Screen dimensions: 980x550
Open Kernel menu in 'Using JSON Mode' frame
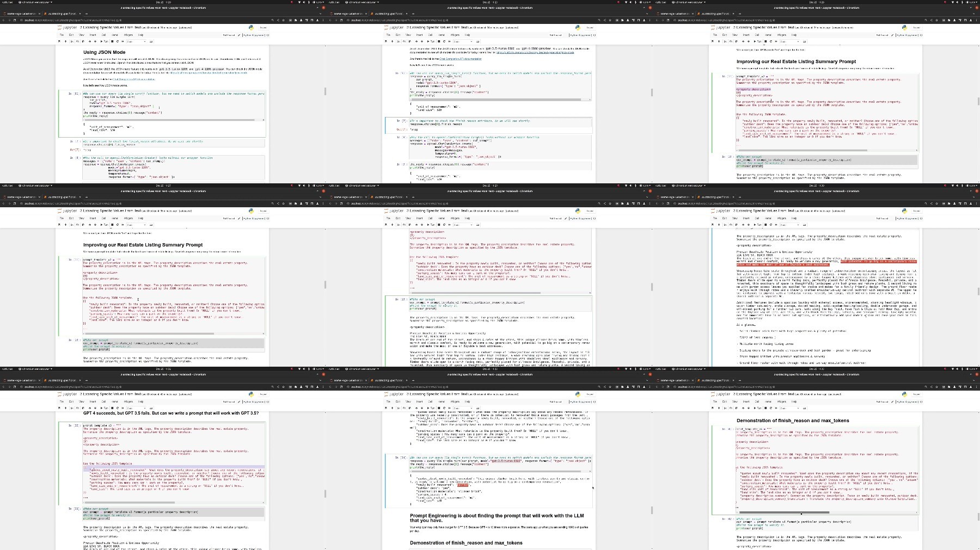[115, 35]
